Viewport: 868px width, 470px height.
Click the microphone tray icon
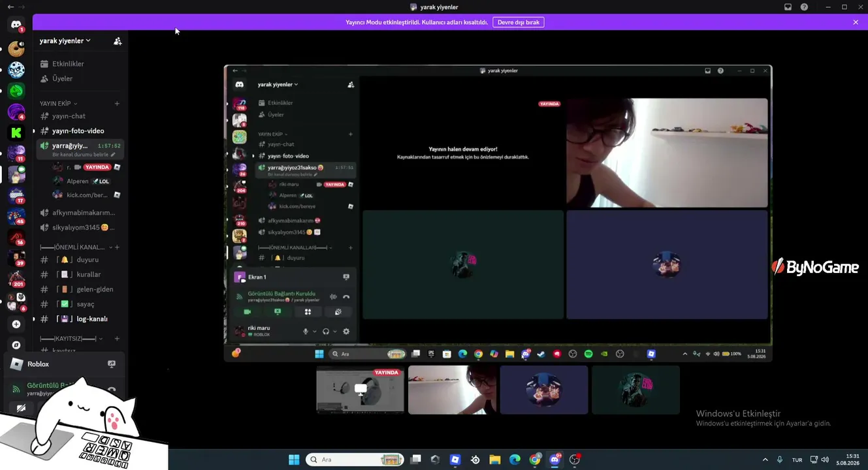coord(780,460)
